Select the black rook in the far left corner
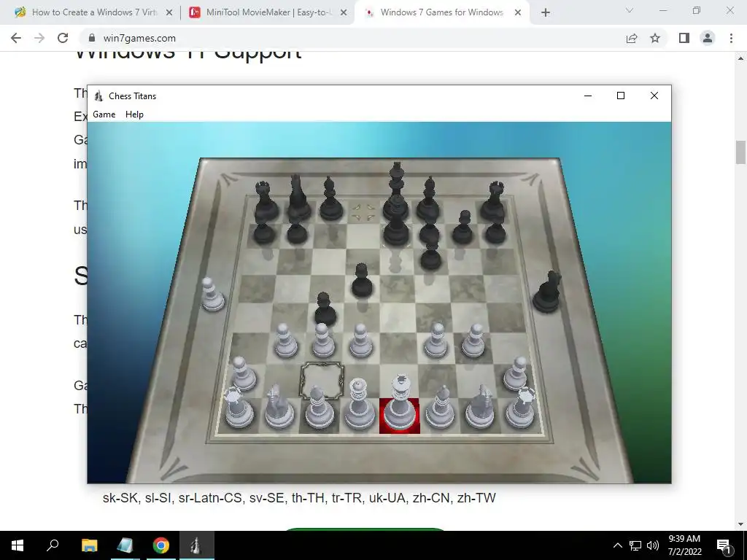The height and width of the screenshot is (560, 747). click(265, 201)
